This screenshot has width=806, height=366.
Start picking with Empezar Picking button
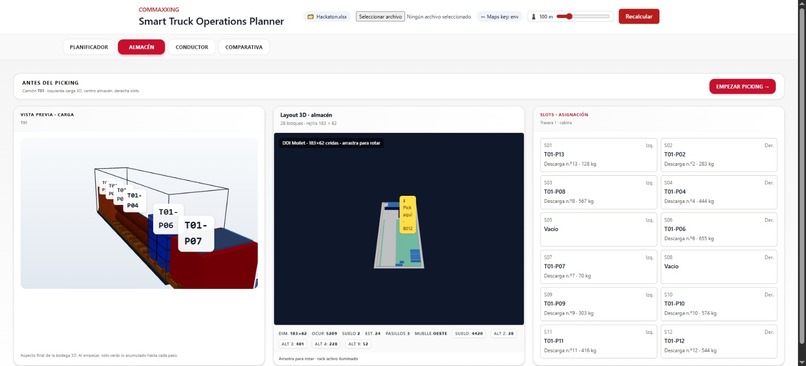click(x=742, y=86)
